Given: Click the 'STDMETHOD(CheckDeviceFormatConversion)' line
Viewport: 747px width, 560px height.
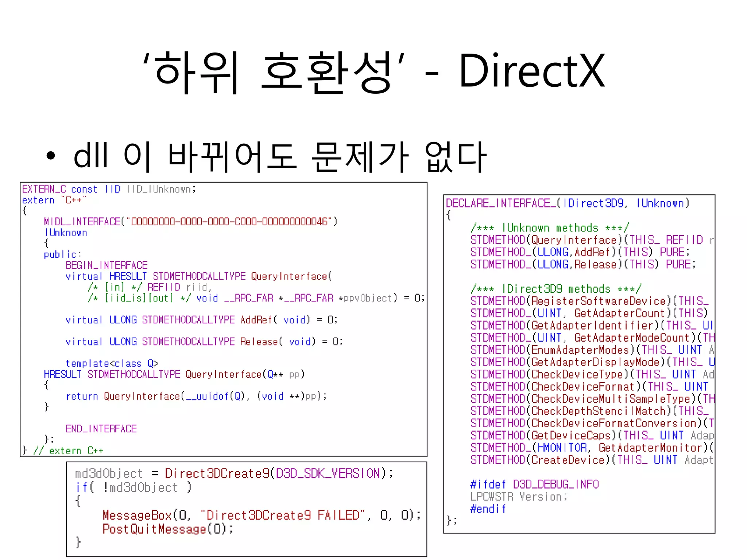Looking at the screenshot, I should click(x=592, y=423).
